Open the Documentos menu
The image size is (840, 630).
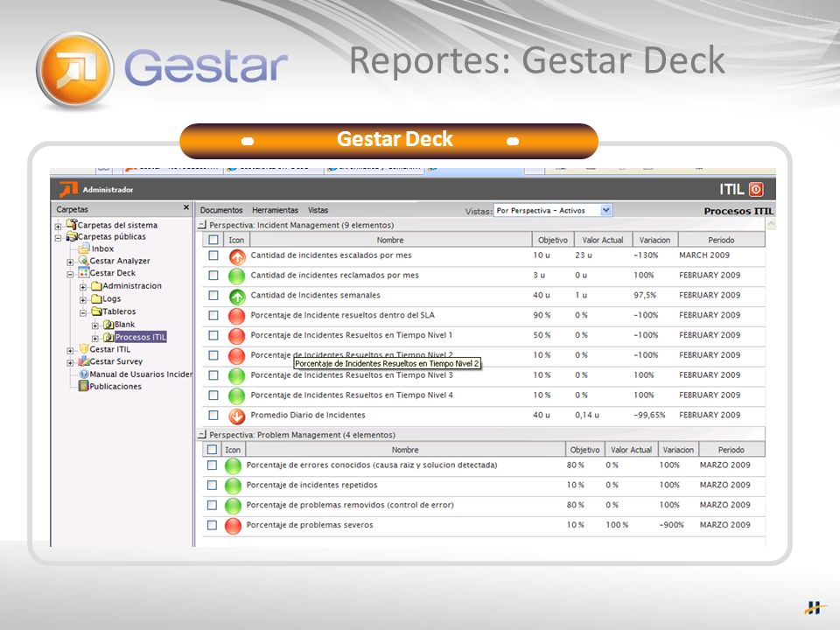(x=221, y=210)
